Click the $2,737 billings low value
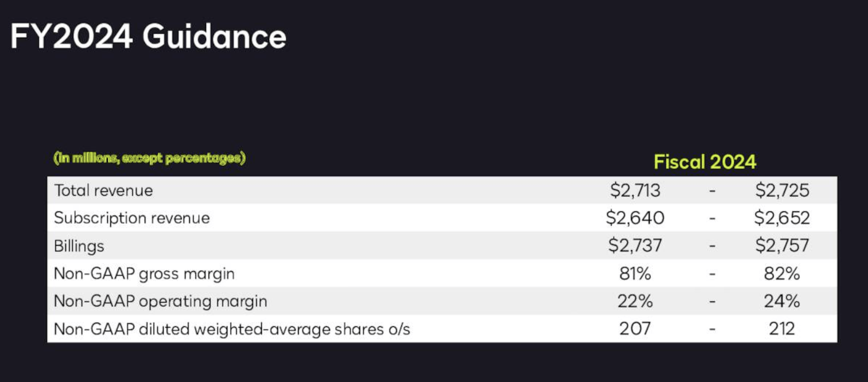The image size is (868, 382). pyautogui.click(x=635, y=245)
